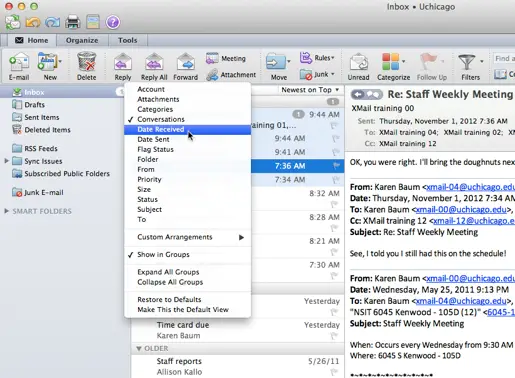Open the Time card due message
Viewport: 515px width, 378px height.
click(x=237, y=330)
